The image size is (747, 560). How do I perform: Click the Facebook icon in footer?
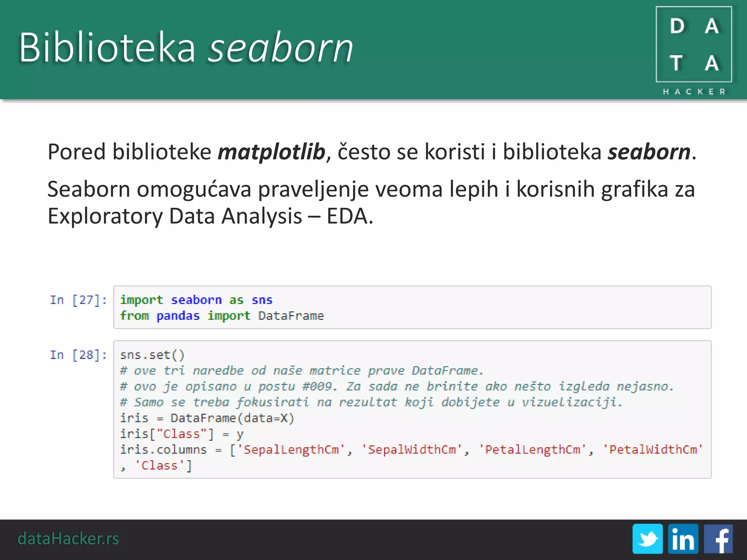pyautogui.click(x=718, y=539)
